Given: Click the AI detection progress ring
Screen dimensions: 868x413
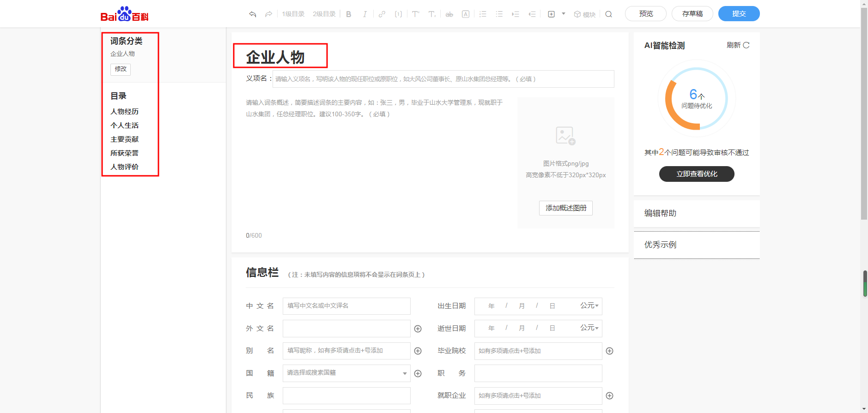Looking at the screenshot, I should (x=697, y=98).
